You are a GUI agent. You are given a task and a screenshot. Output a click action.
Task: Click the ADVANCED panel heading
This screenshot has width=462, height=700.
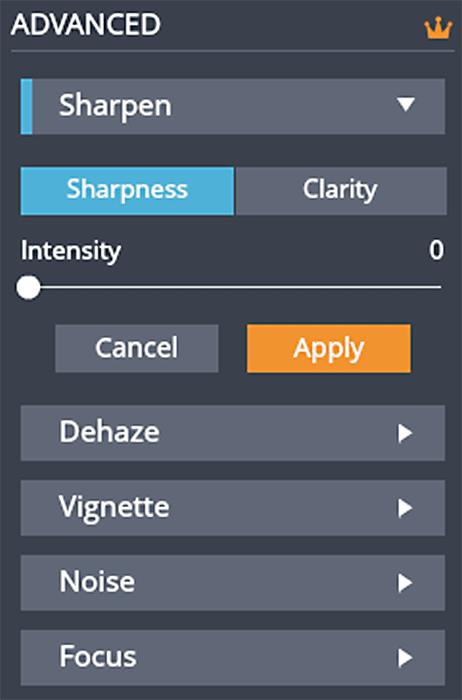86,24
